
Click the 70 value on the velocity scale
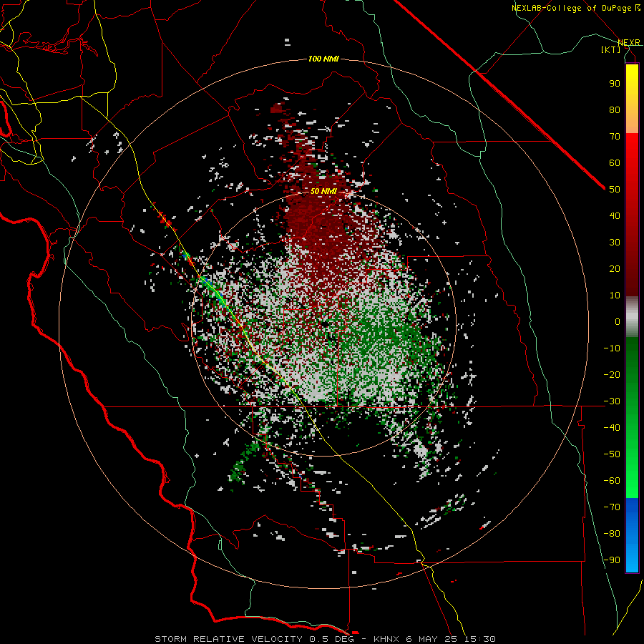click(615, 137)
